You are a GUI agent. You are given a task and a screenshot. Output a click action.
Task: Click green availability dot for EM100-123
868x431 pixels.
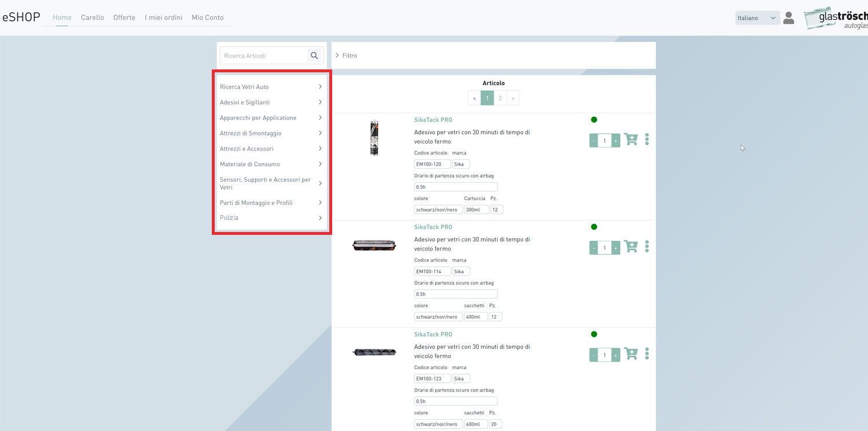pos(594,334)
